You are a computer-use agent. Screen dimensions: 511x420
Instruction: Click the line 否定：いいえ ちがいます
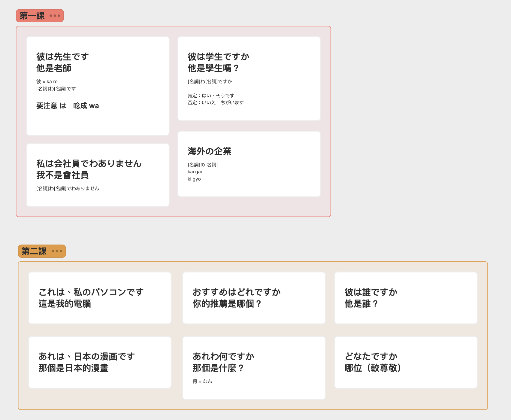coord(216,102)
